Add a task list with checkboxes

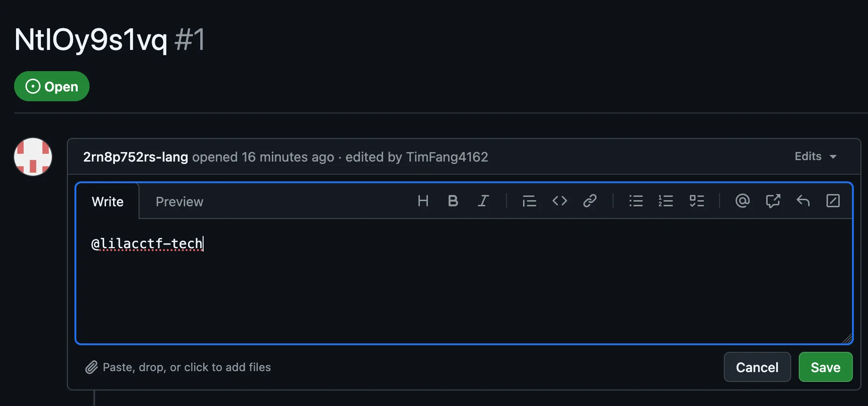pyautogui.click(x=696, y=201)
